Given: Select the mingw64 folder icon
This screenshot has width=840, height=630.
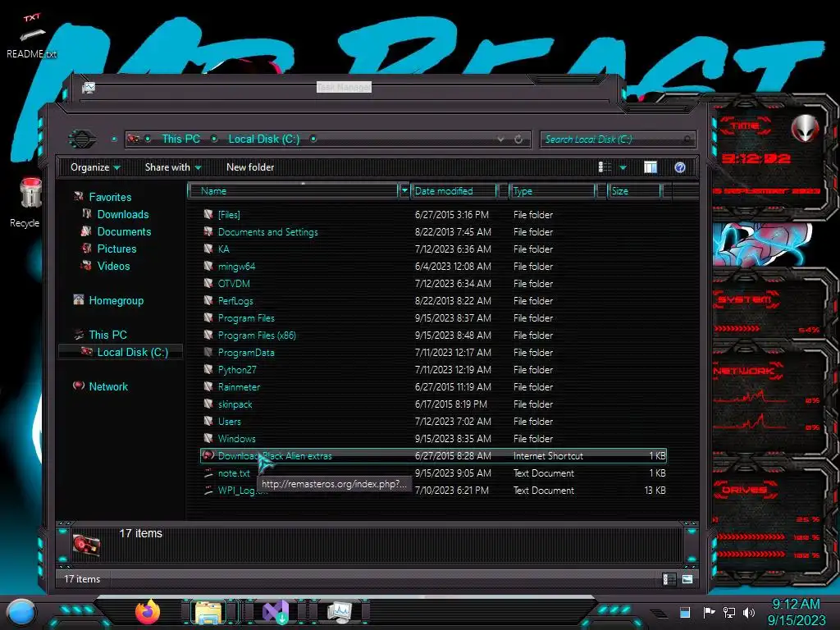Looking at the screenshot, I should [x=208, y=266].
